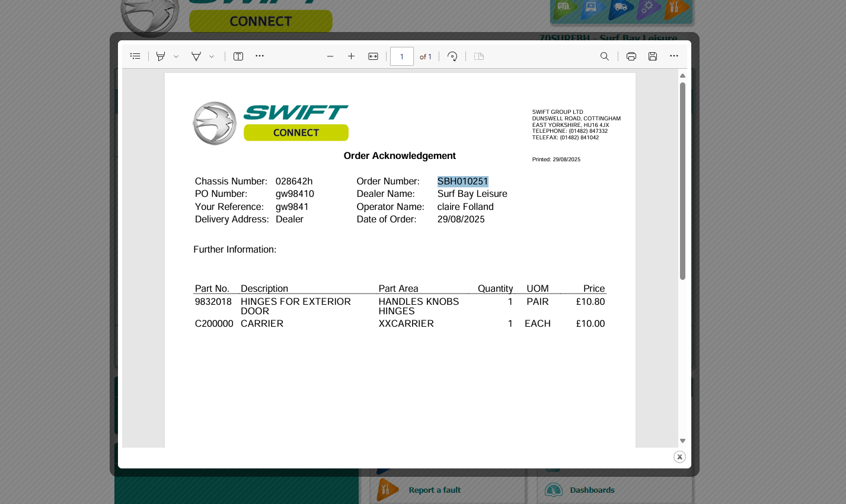The width and height of the screenshot is (846, 504).
Task: Rotate the document page
Action: coord(452,56)
